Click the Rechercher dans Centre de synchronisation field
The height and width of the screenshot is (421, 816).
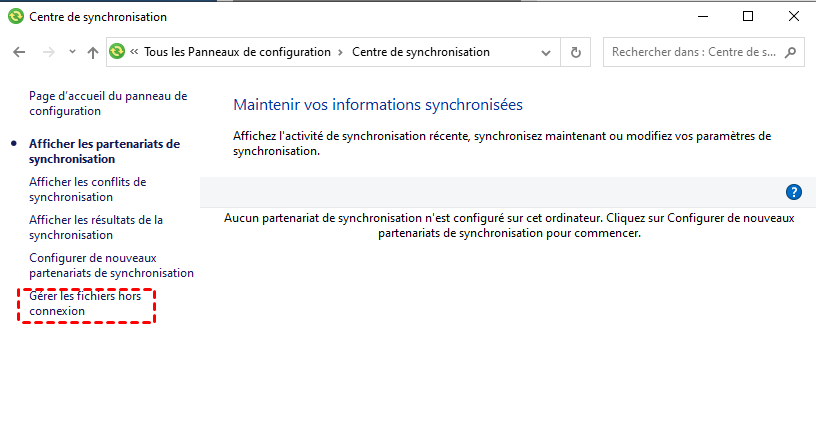690,52
